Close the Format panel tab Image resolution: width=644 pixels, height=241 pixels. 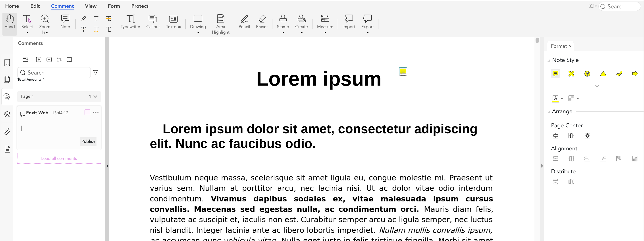[x=570, y=46]
